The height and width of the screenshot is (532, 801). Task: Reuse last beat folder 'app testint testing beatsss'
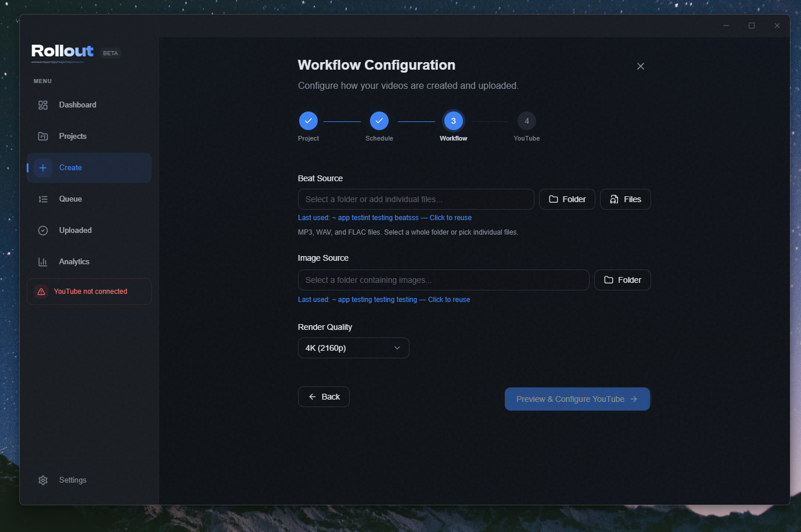[x=385, y=218]
